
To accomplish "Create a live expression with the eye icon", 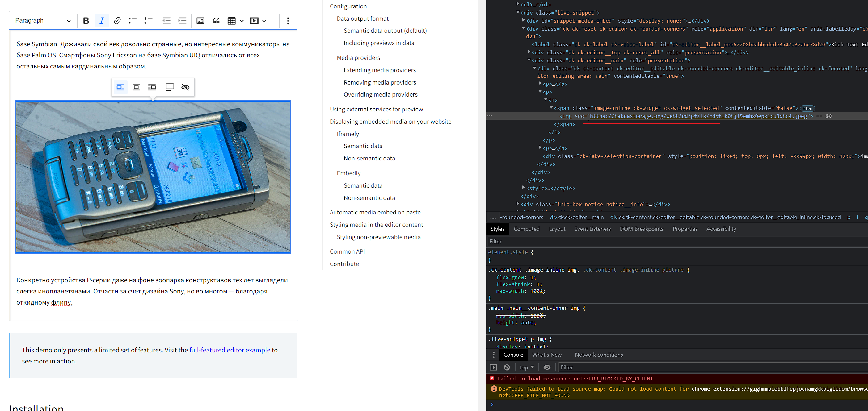I will tap(547, 367).
